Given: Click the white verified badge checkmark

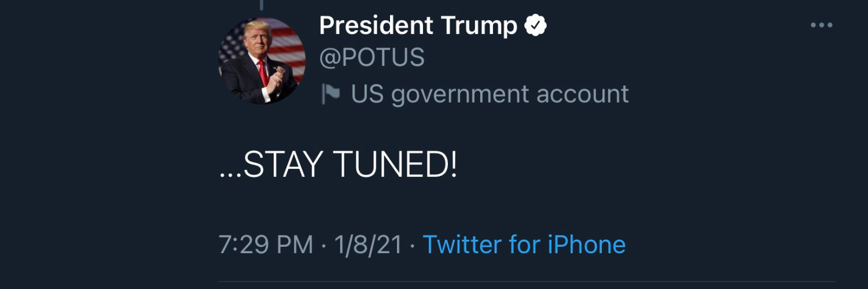Looking at the screenshot, I should pyautogui.click(x=535, y=25).
